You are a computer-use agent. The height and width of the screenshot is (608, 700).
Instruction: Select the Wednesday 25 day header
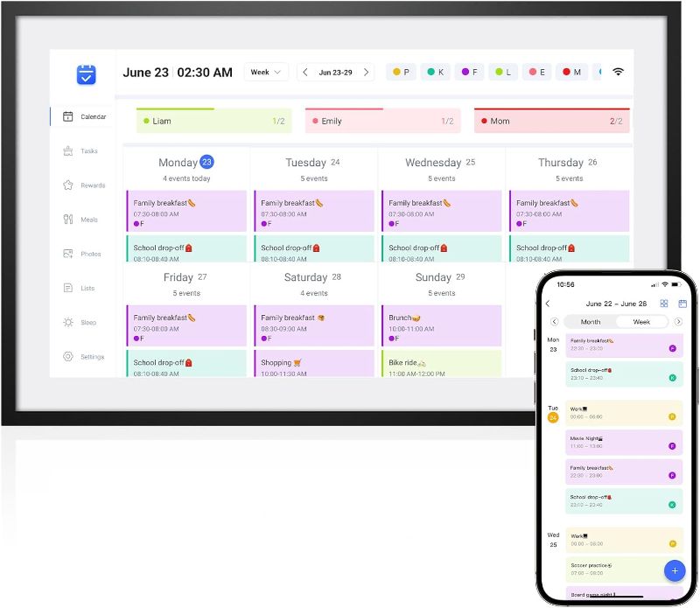tap(440, 163)
